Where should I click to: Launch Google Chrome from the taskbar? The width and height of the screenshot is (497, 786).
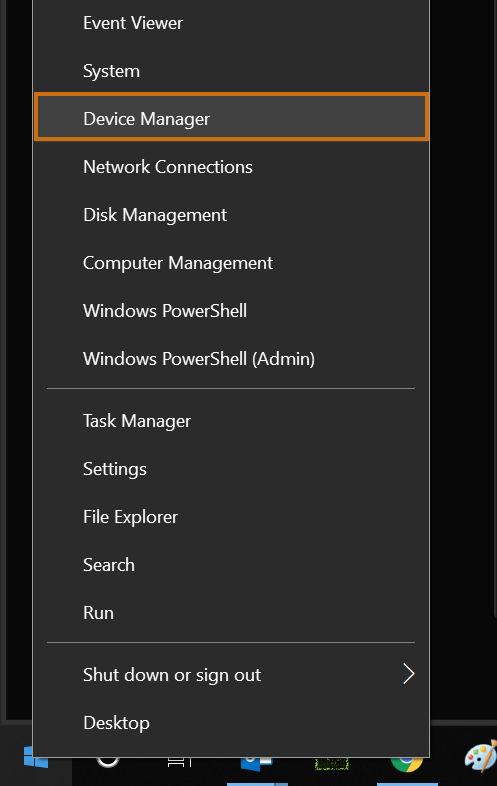pos(407,764)
